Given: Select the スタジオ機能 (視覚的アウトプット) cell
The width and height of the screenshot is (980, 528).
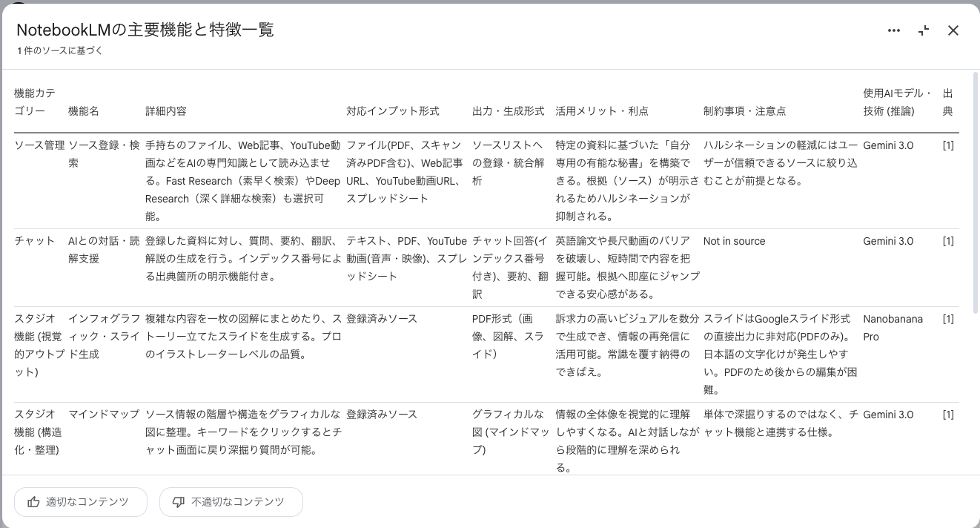Looking at the screenshot, I should 40,346.
